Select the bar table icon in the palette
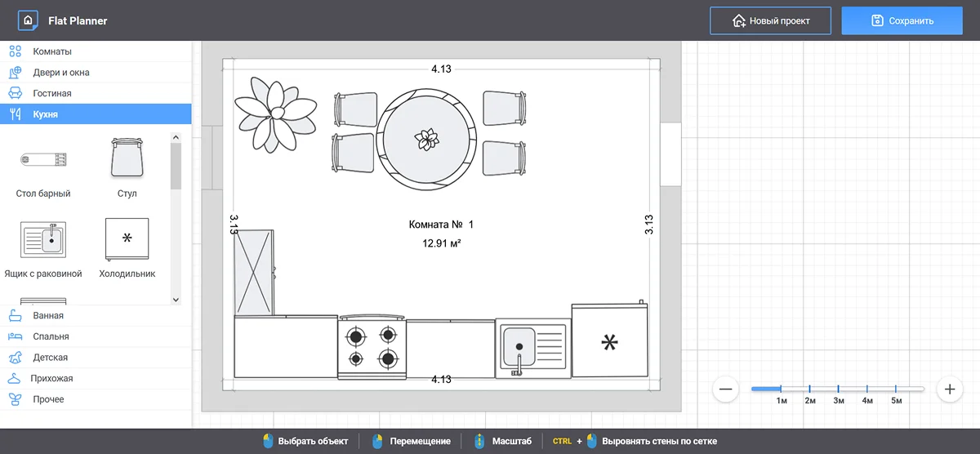 click(43, 159)
